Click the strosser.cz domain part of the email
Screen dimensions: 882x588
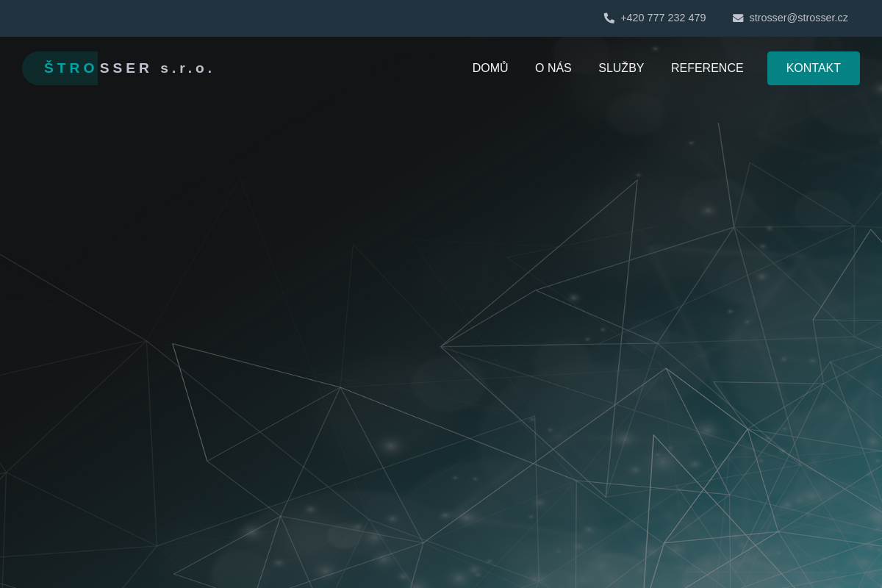[x=822, y=18]
